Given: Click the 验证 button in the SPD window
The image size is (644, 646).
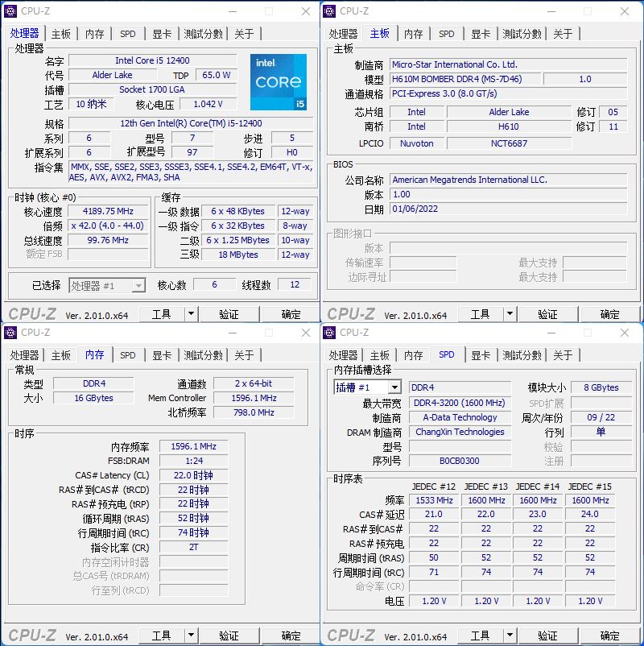Looking at the screenshot, I should [548, 636].
